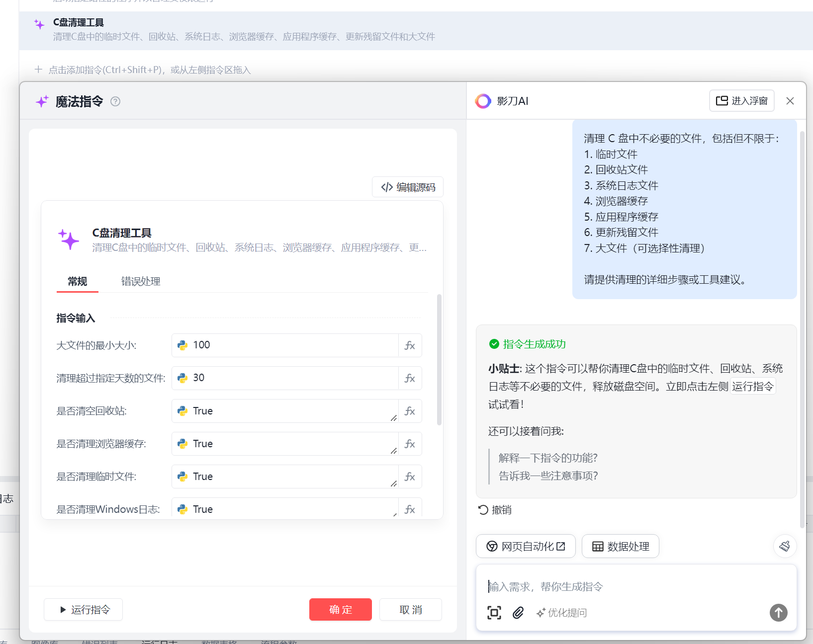Click the 是否清理临时文件 True field
Viewport: 813px width, 644px height.
pyautogui.click(x=285, y=477)
